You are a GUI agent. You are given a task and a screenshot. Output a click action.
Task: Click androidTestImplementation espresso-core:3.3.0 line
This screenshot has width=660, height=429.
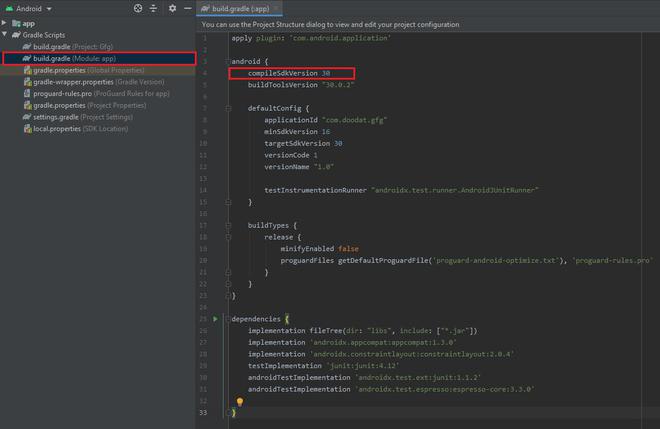coord(391,389)
